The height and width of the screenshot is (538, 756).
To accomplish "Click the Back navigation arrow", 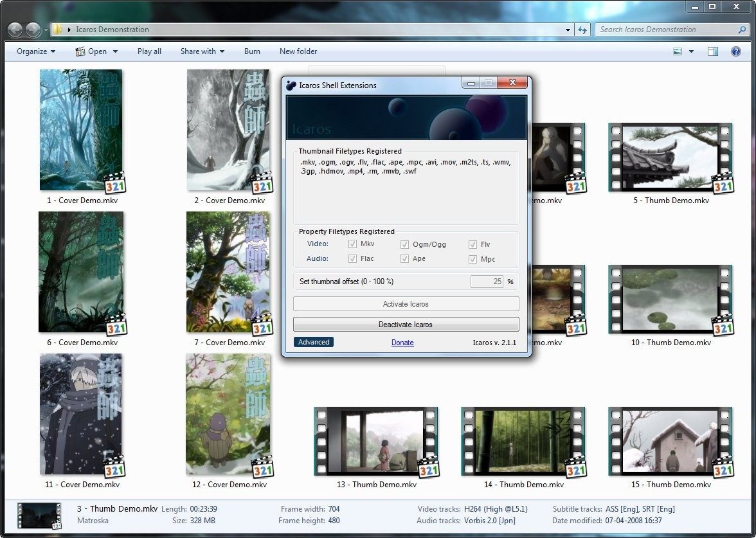I will coord(15,30).
